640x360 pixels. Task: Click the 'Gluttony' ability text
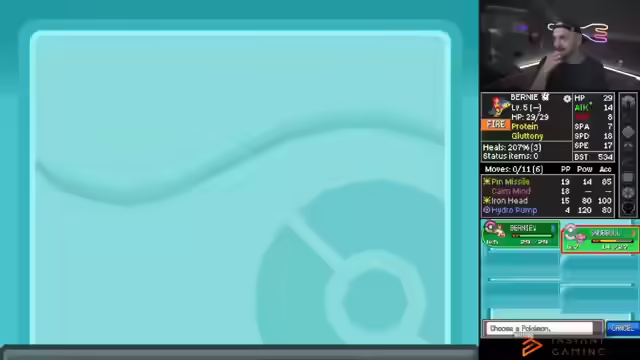coord(527,136)
